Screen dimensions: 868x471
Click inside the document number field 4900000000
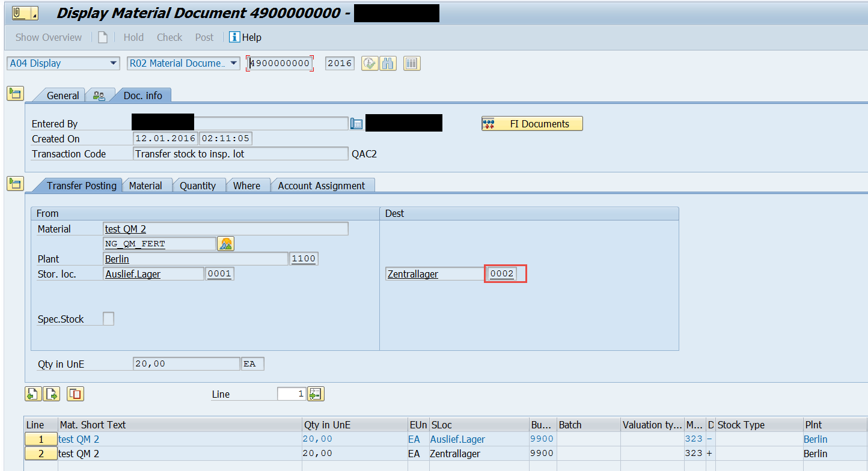point(280,63)
